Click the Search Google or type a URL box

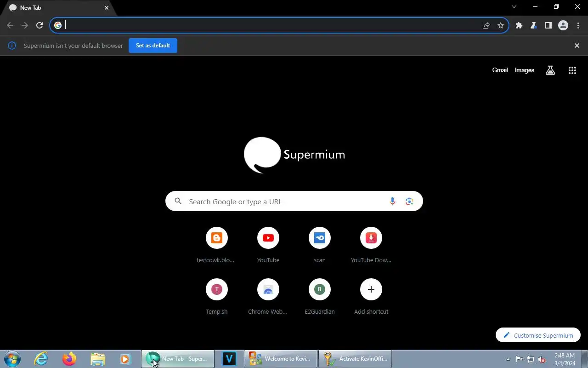click(x=294, y=201)
